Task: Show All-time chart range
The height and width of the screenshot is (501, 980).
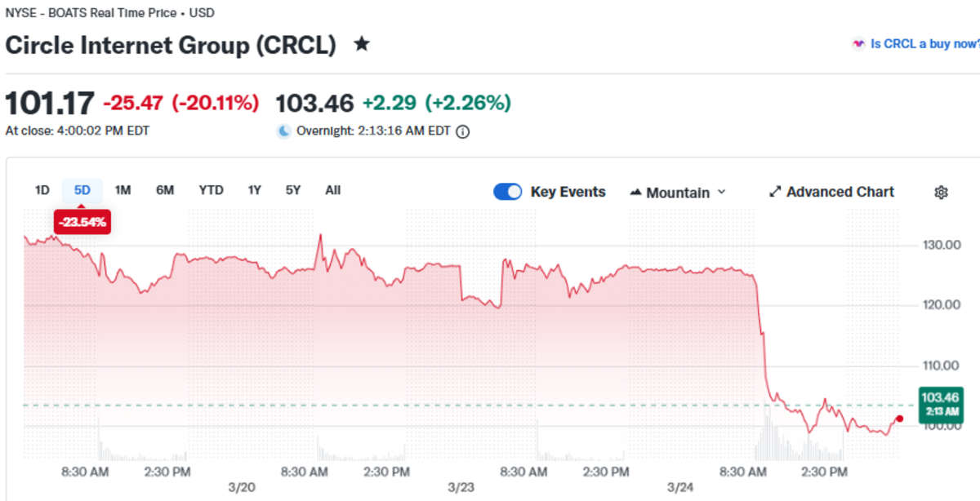Action: [x=332, y=190]
